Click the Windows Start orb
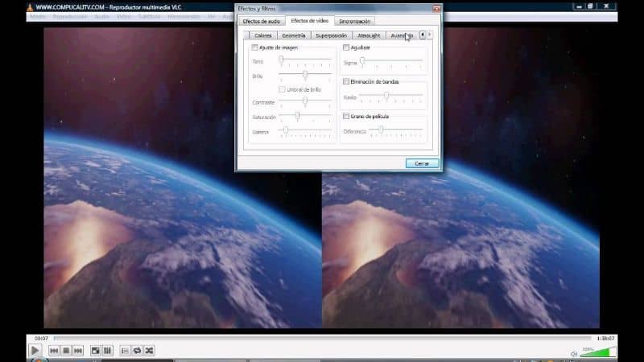This screenshot has width=644, height=362. [38, 360]
